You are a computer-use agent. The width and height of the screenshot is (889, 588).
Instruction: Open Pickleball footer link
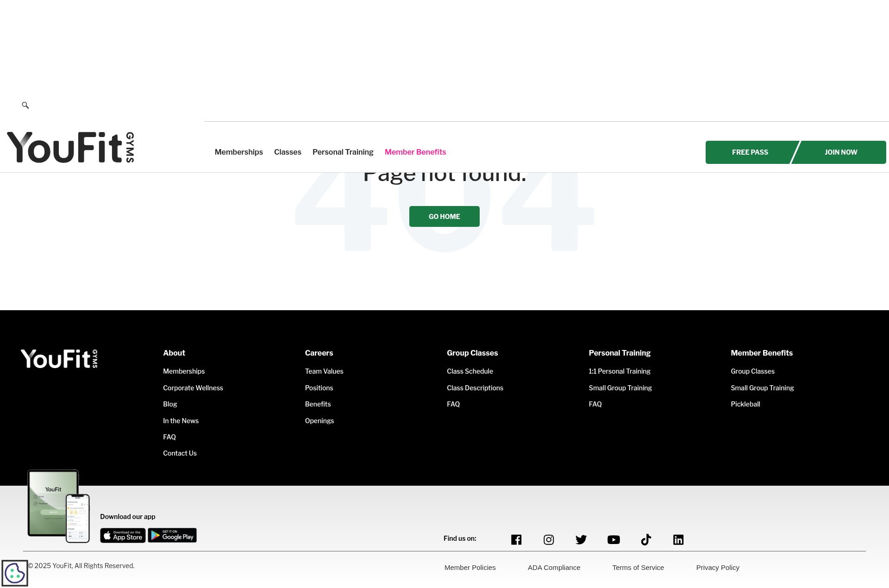(745, 404)
